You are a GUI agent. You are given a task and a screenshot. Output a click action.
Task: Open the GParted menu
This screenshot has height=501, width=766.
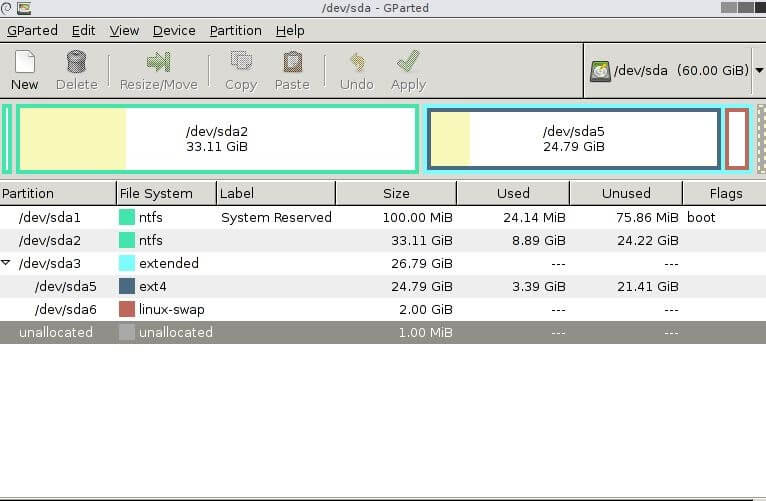pos(32,30)
